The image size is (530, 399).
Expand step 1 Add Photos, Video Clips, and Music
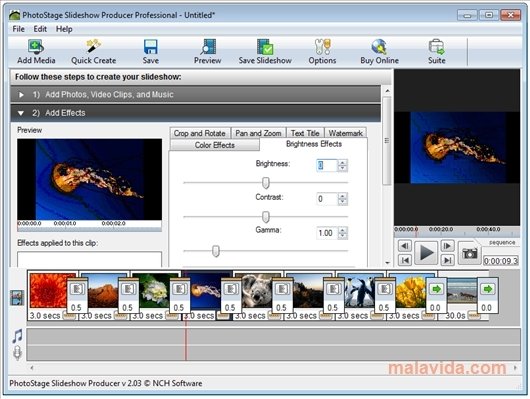(196, 94)
